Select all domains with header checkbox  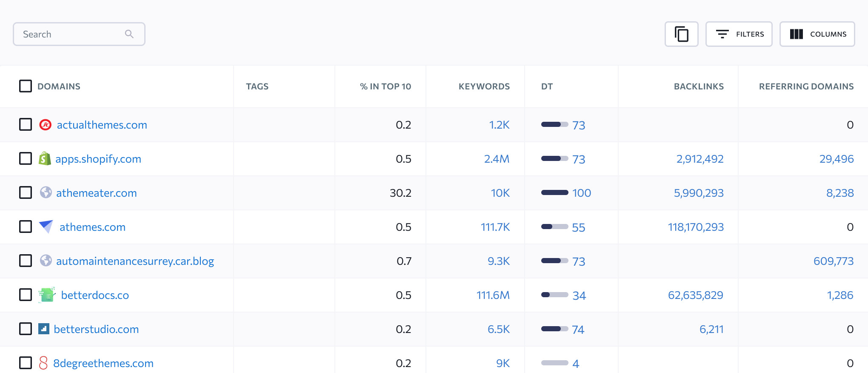pyautogui.click(x=26, y=86)
